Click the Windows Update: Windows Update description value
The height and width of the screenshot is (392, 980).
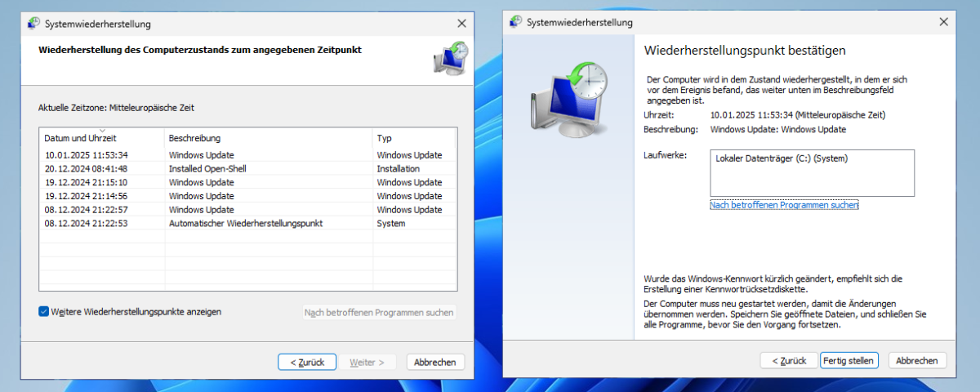pos(778,129)
